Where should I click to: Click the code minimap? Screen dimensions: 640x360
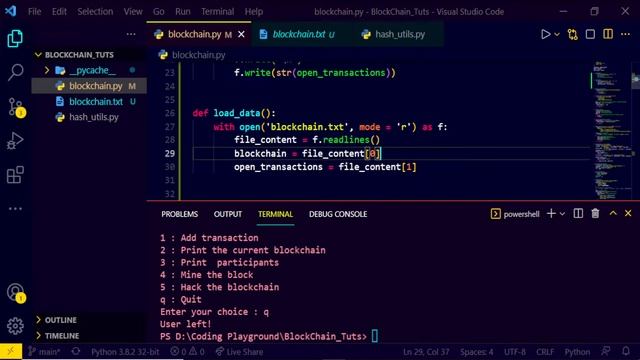(610, 130)
